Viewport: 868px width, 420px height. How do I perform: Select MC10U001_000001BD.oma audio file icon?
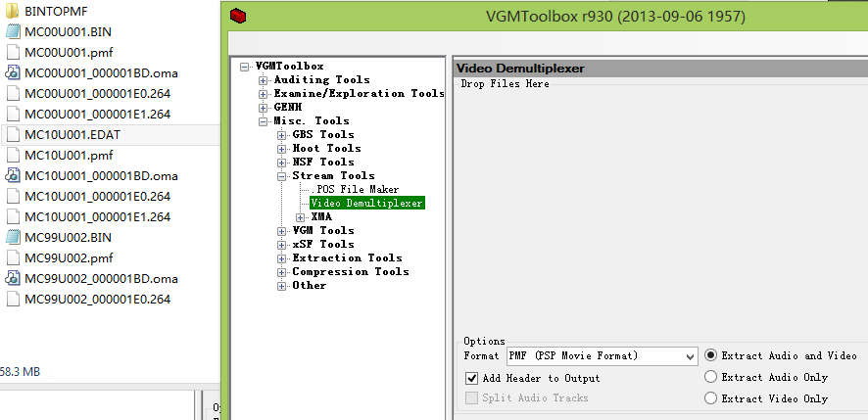point(14,175)
